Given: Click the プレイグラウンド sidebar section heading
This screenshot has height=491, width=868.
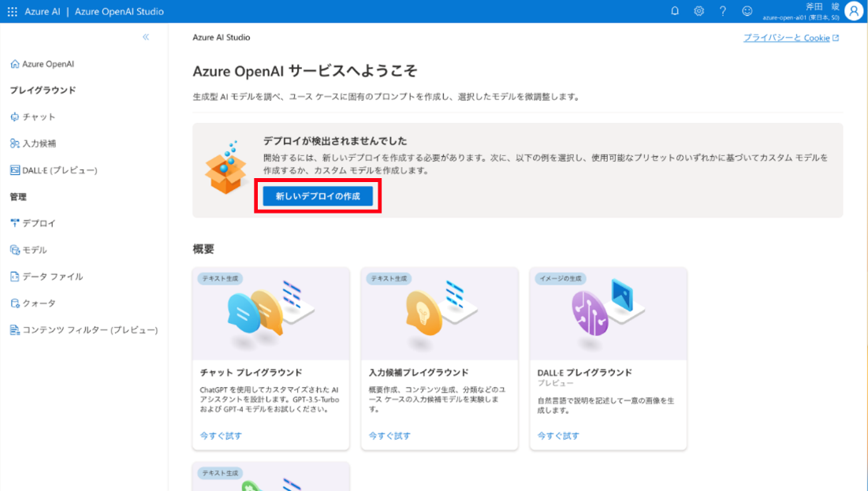Looking at the screenshot, I should pos(43,90).
